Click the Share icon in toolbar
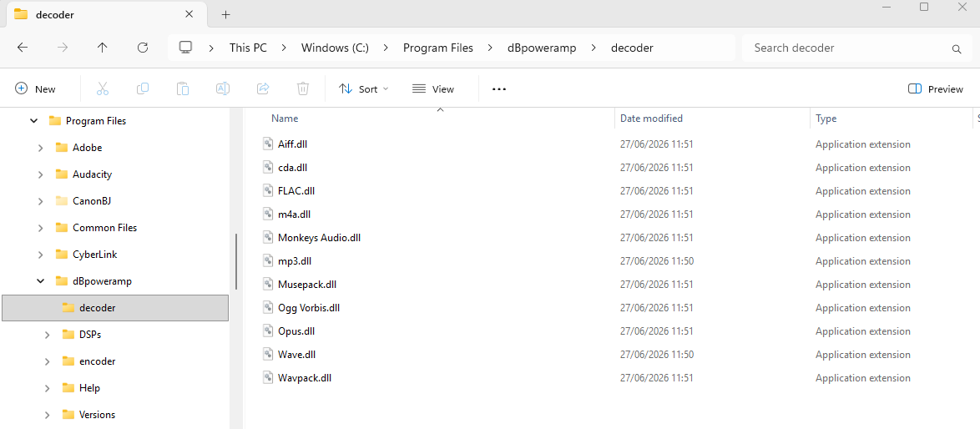980x429 pixels. (262, 88)
